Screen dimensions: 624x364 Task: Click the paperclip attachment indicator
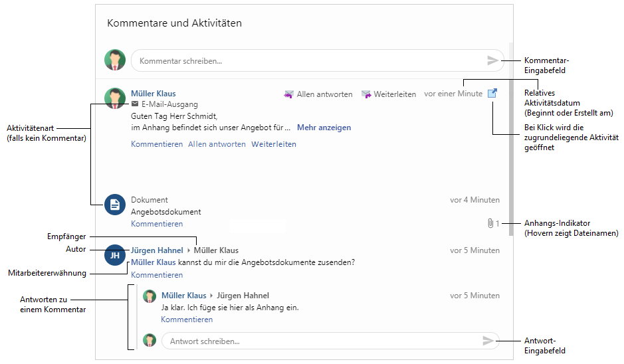(488, 224)
